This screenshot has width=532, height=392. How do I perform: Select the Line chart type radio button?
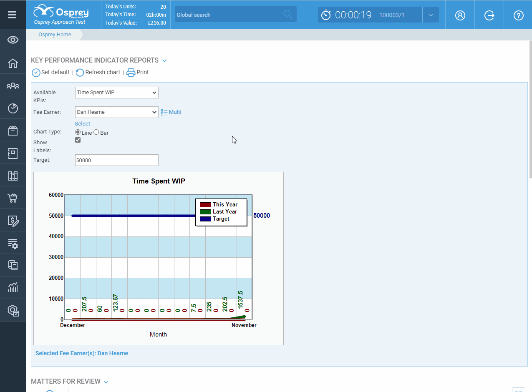click(77, 132)
